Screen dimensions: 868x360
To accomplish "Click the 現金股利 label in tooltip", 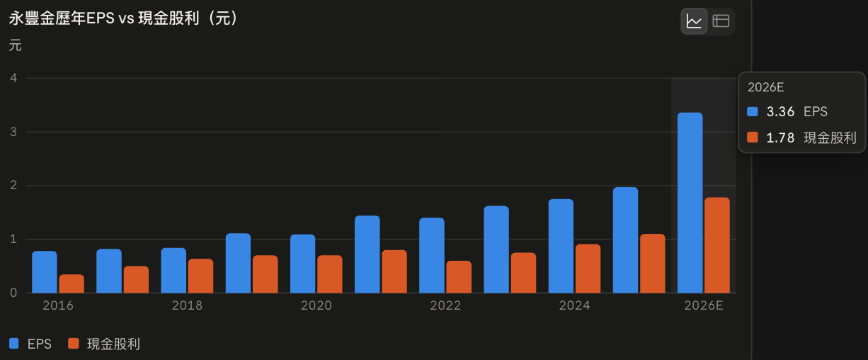I will pyautogui.click(x=830, y=137).
